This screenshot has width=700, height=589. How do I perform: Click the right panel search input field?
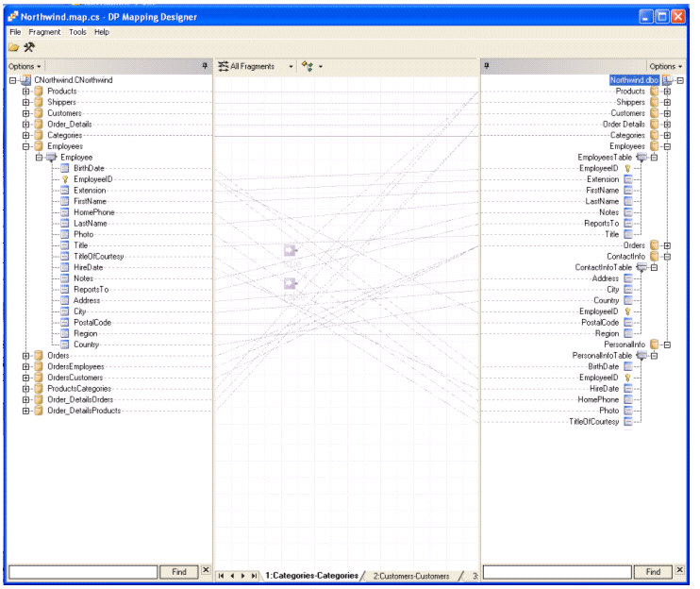(558, 572)
